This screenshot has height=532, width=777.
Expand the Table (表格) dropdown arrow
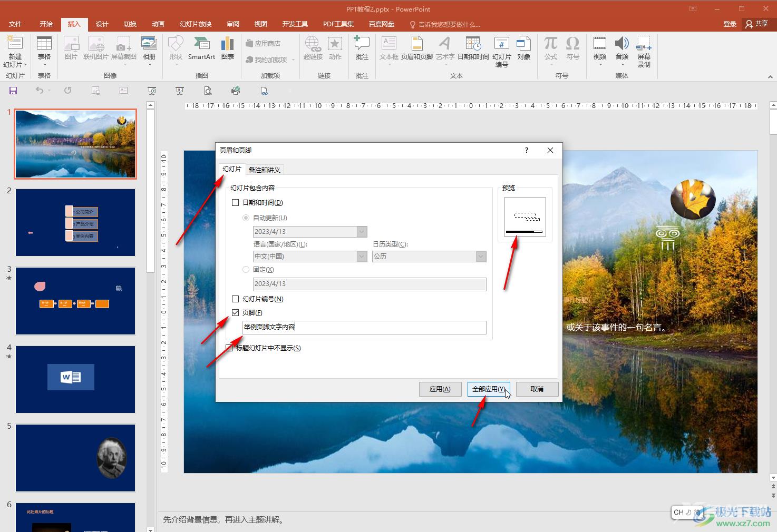(x=44, y=65)
